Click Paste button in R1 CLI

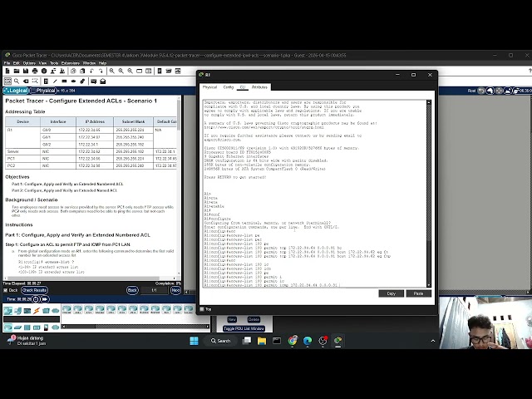tap(419, 293)
